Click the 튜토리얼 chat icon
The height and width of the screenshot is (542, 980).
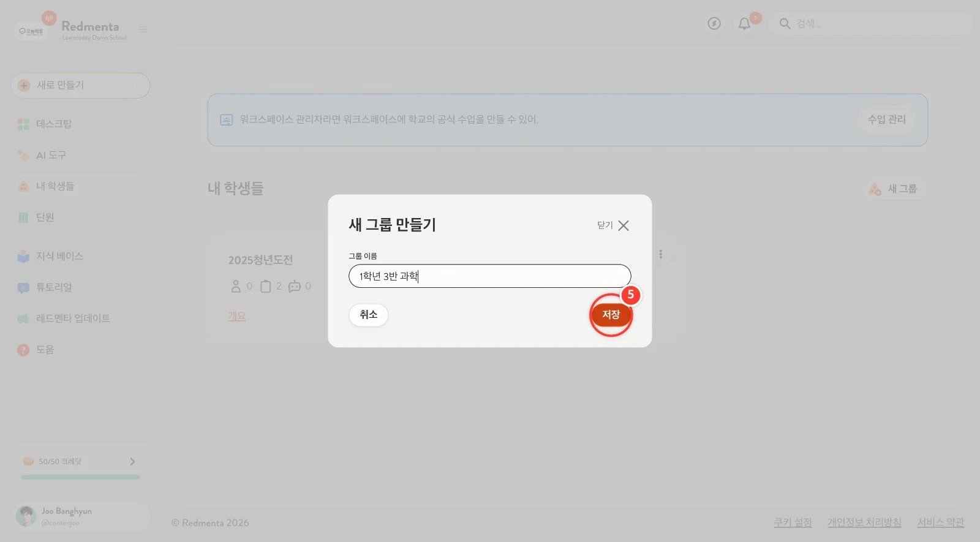(23, 287)
